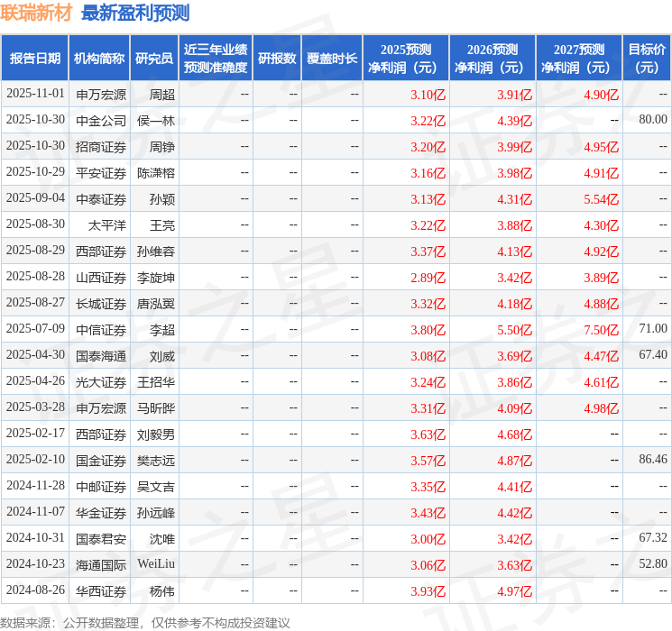
Task: Click the 覆盖时长 column header
Action: coord(332,59)
